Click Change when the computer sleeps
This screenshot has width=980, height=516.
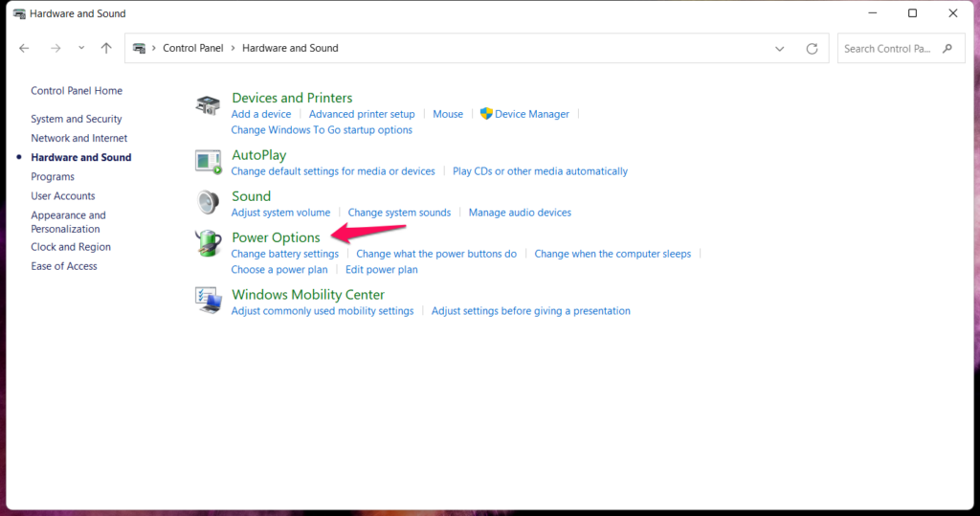612,254
